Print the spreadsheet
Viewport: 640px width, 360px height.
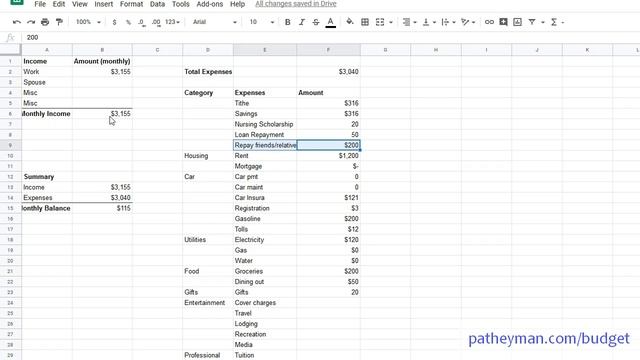pos(45,22)
